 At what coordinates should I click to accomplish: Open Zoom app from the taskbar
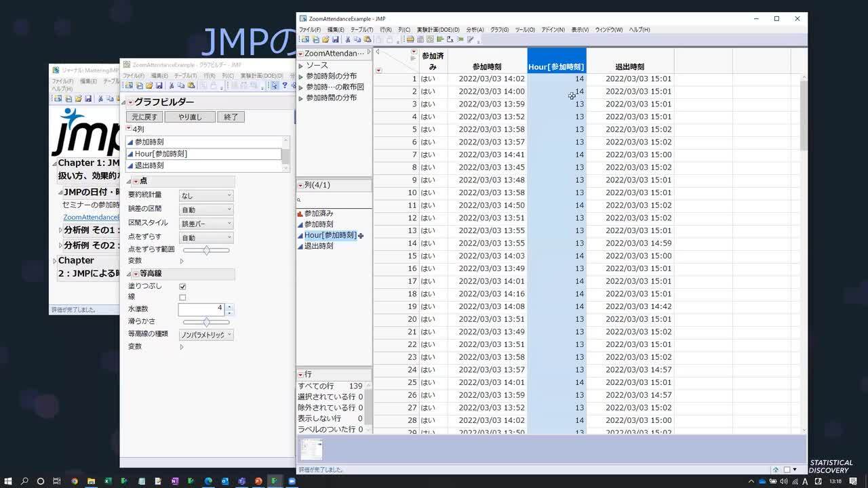pyautogui.click(x=292, y=481)
